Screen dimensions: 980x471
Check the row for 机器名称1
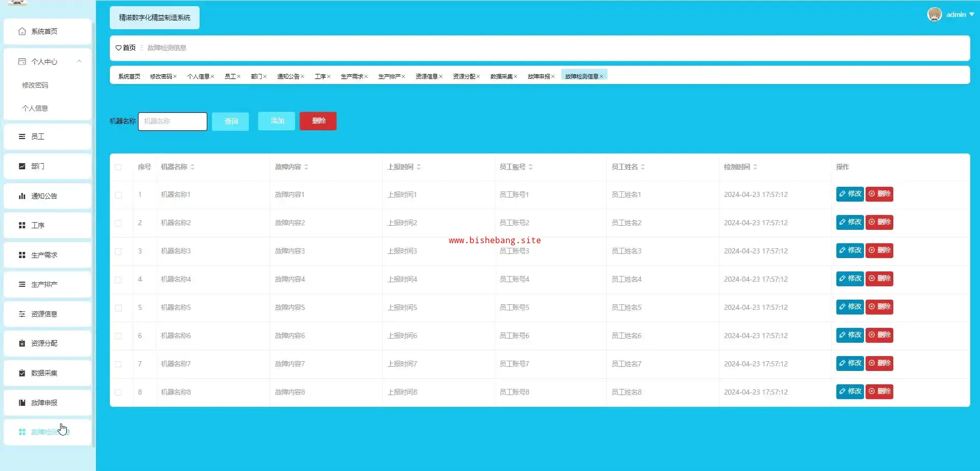click(x=119, y=195)
